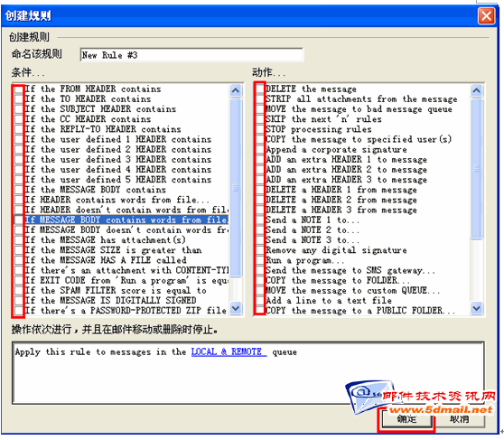Click the actions list scrollbar thumb
Screen dimensions: 504x440
click(x=476, y=168)
